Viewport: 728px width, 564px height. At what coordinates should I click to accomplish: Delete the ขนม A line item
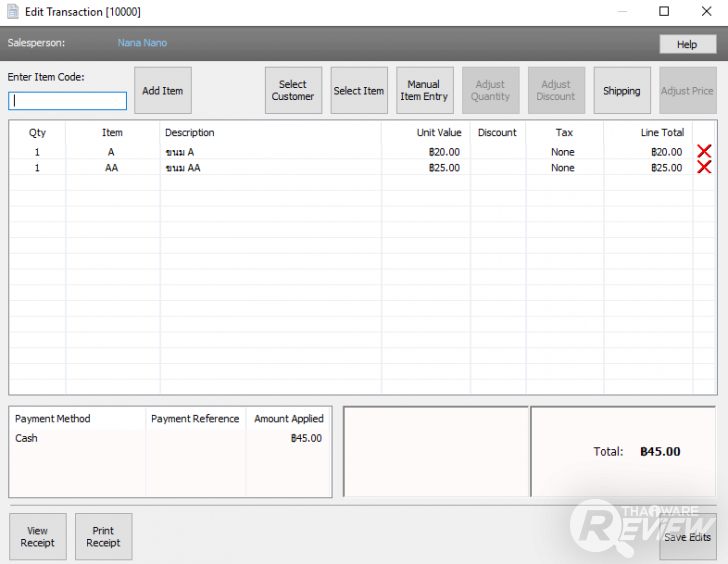coord(704,151)
